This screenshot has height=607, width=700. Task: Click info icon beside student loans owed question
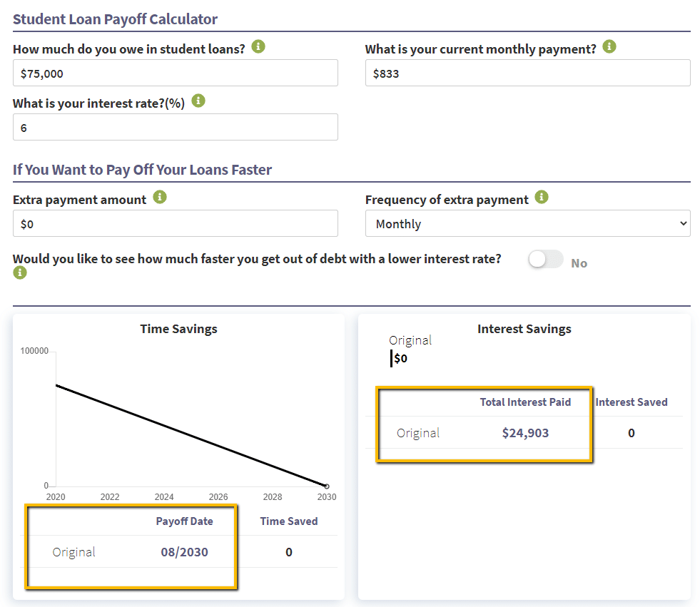tap(258, 47)
